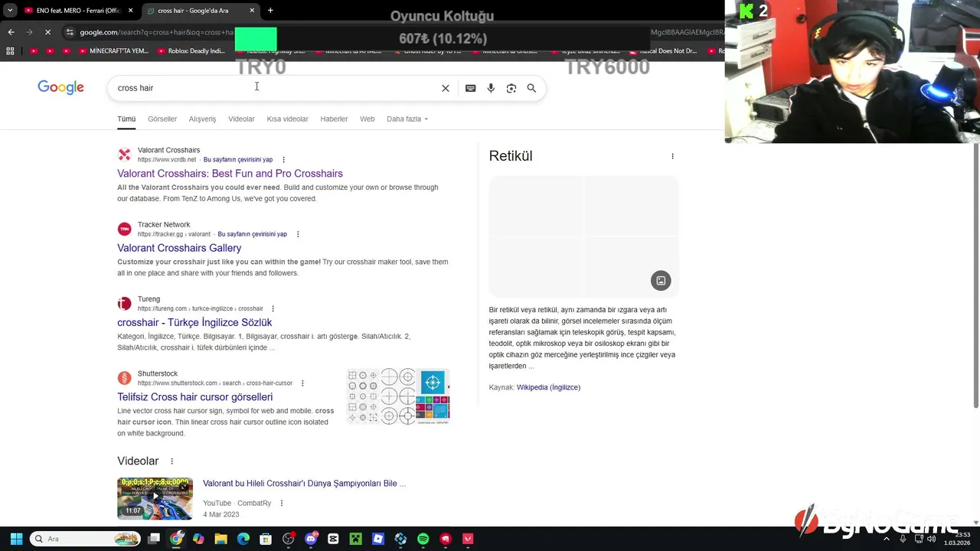Open crosshair - Türkçe İngilizce Sözlük link
980x551 pixels.
(194, 323)
